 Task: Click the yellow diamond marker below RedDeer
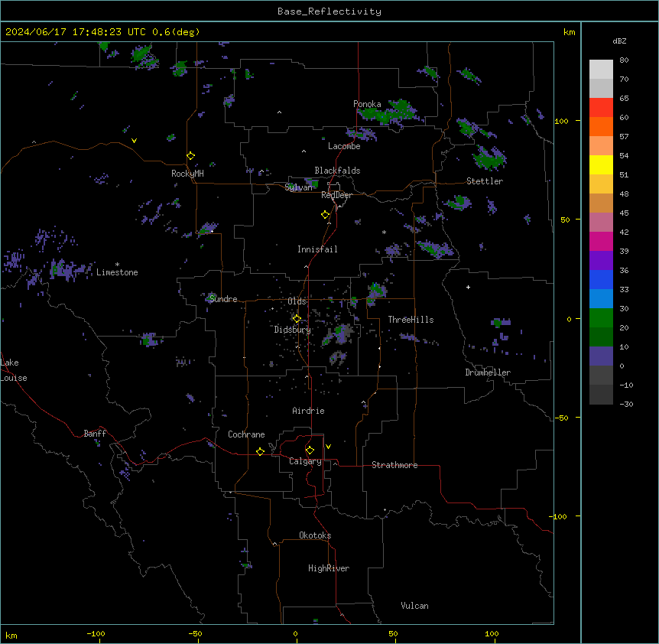[x=326, y=215]
